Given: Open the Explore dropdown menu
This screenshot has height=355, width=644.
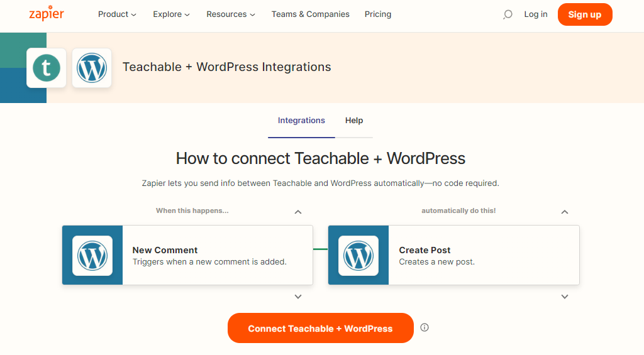Looking at the screenshot, I should [x=171, y=14].
